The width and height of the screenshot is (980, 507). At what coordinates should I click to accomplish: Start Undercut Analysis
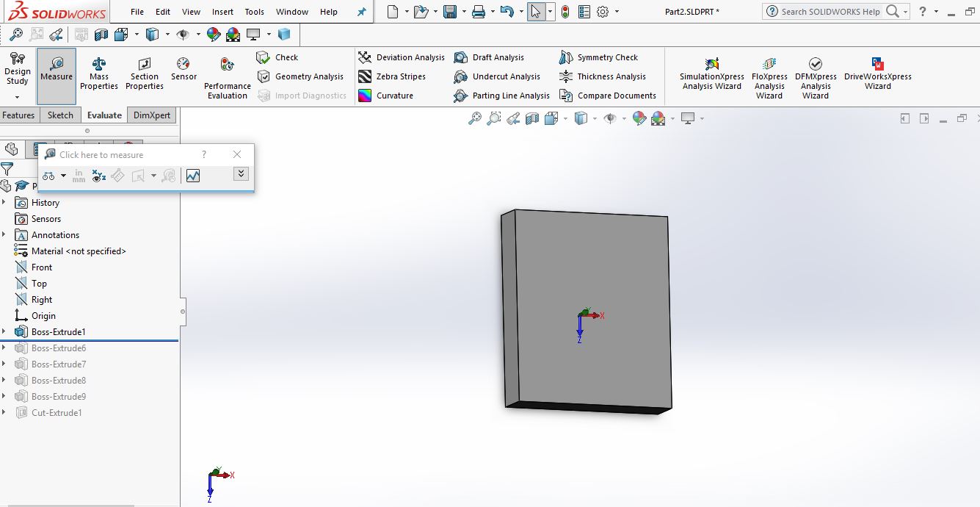tap(497, 76)
